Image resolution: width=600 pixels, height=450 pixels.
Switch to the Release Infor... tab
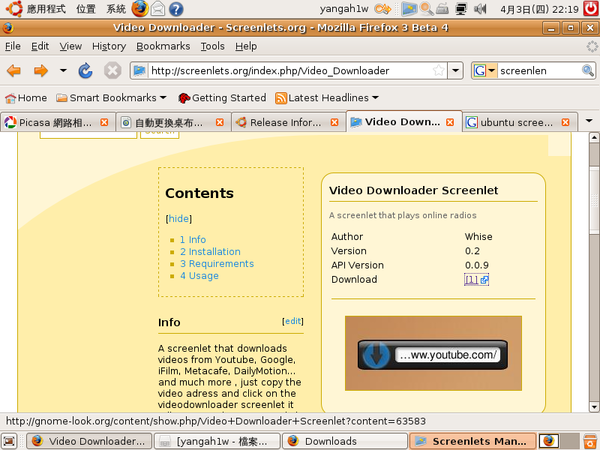285,122
